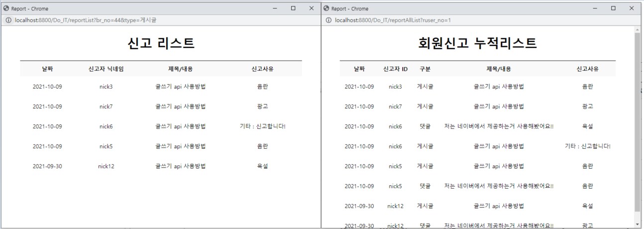644x229 pixels.
Task: Click the 신고 리스트 page heading
Action: [161, 43]
